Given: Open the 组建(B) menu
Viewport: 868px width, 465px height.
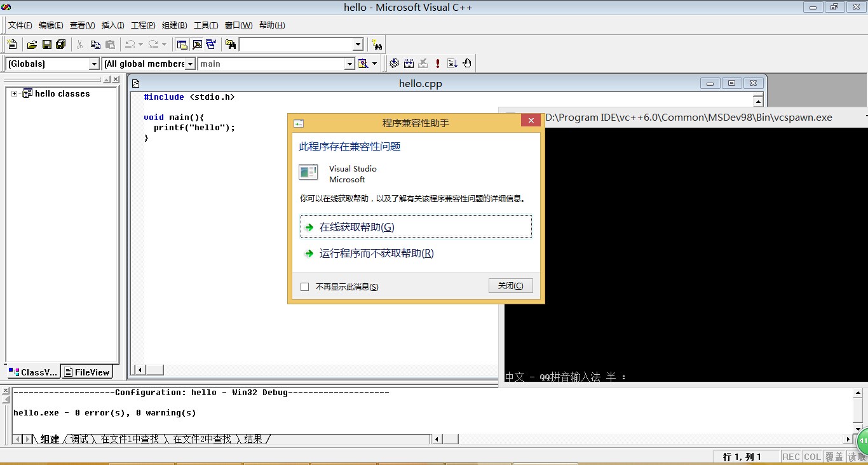Looking at the screenshot, I should pyautogui.click(x=174, y=25).
